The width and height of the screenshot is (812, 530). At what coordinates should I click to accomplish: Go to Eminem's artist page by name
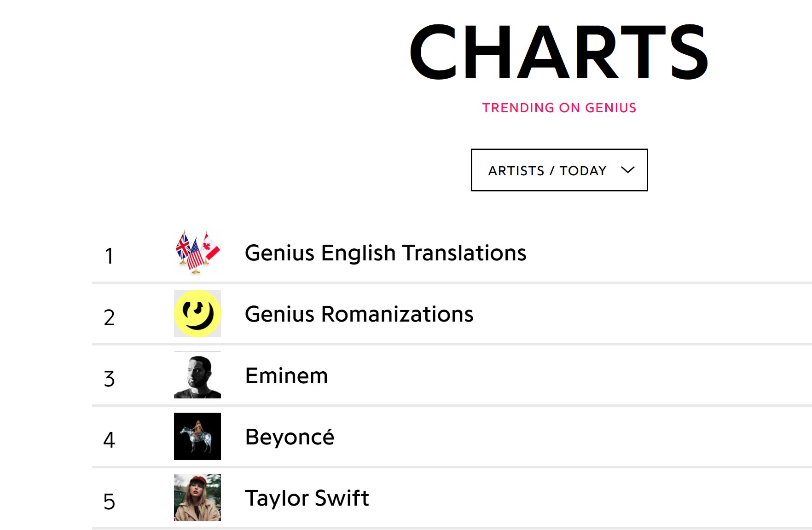286,376
